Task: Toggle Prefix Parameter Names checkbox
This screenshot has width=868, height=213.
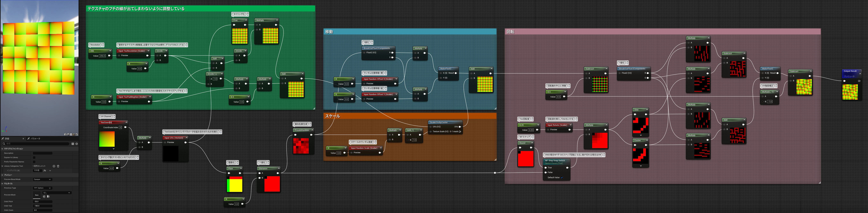Action: pos(34,162)
